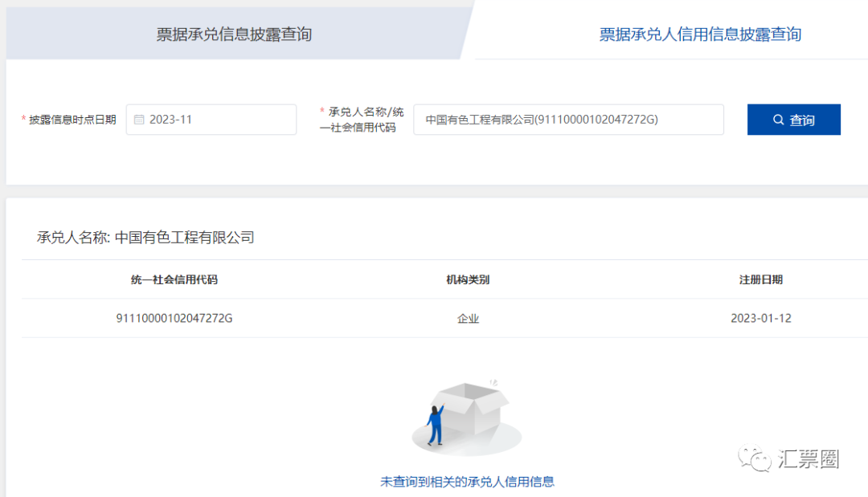Open the 披露信息时点日期 date picker showing 2023-11

(x=211, y=120)
